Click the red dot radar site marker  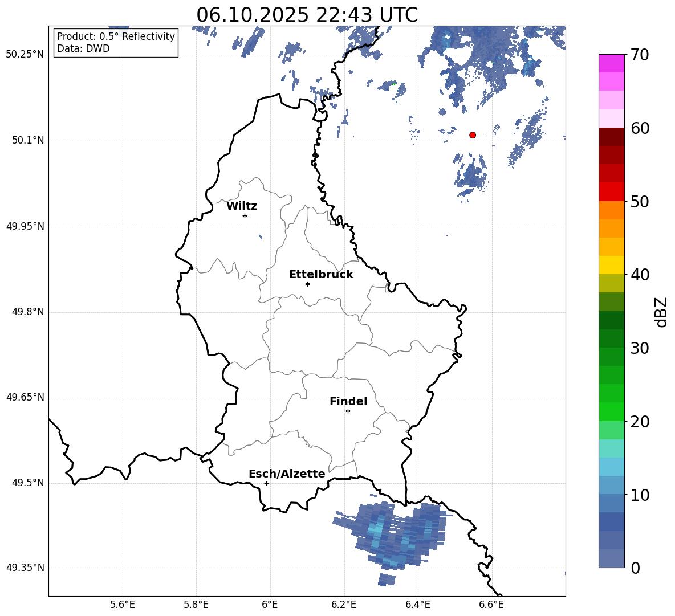pyautogui.click(x=473, y=135)
